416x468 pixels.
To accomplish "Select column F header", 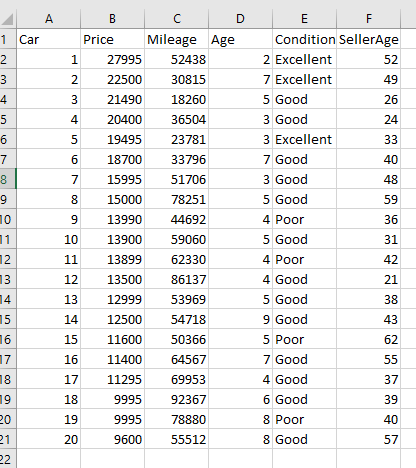I will (x=369, y=19).
